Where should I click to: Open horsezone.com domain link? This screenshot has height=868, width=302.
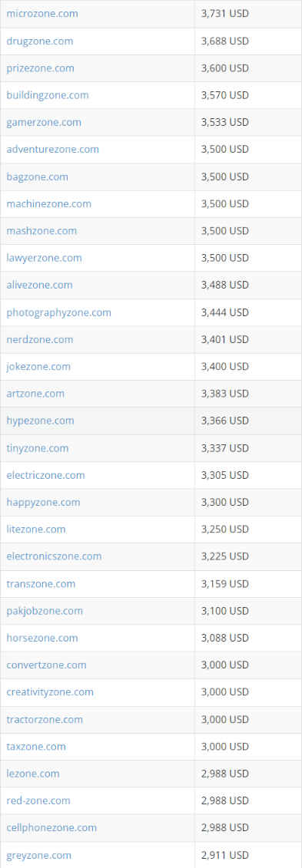pyautogui.click(x=42, y=638)
